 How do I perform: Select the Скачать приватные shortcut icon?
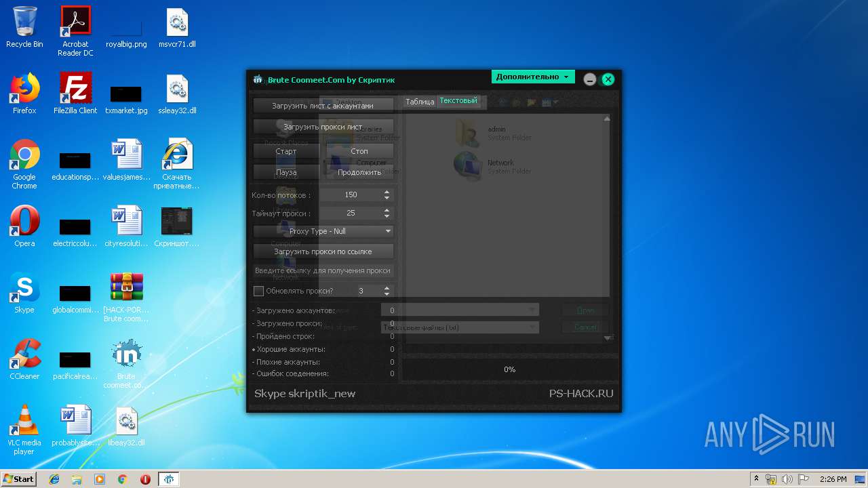pos(177,164)
